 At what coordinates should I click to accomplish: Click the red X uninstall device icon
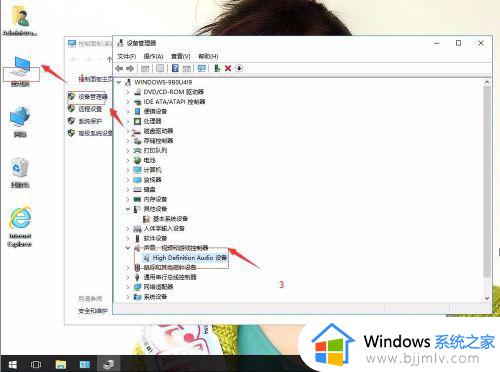click(228, 69)
